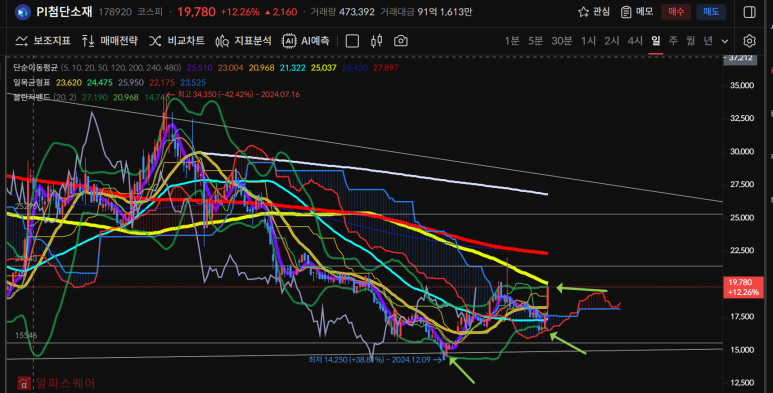Click moving average value 25,037

(x=323, y=68)
